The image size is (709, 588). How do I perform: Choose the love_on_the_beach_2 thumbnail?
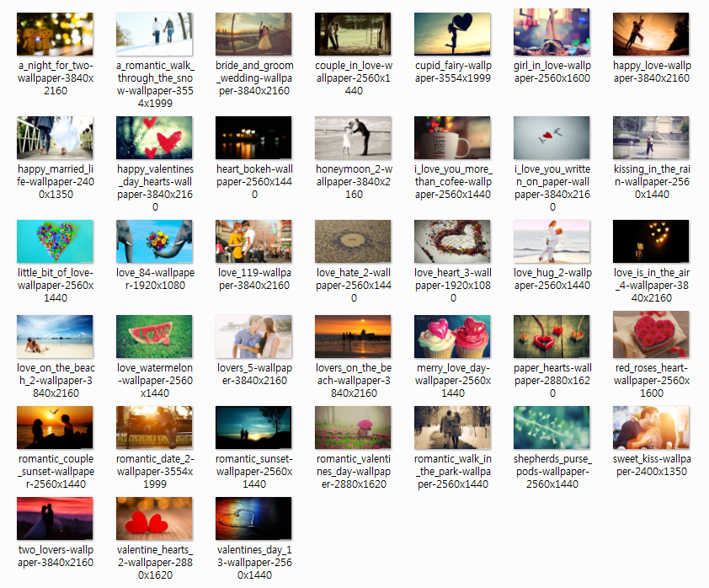55,336
